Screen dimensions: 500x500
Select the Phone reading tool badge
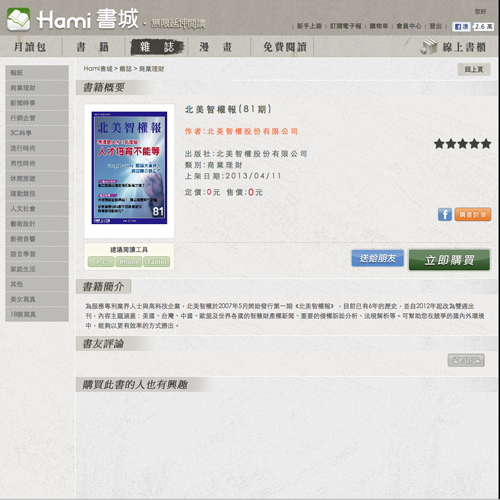[129, 262]
